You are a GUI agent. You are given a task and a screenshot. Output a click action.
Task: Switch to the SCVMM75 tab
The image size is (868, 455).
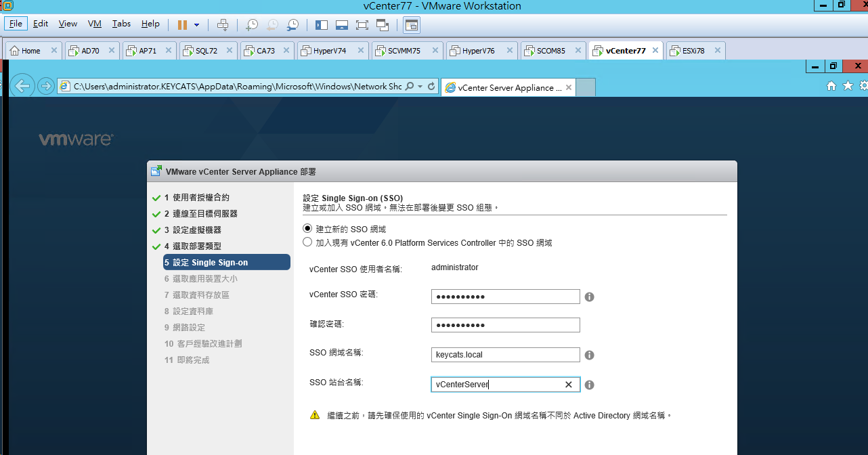[404, 51]
